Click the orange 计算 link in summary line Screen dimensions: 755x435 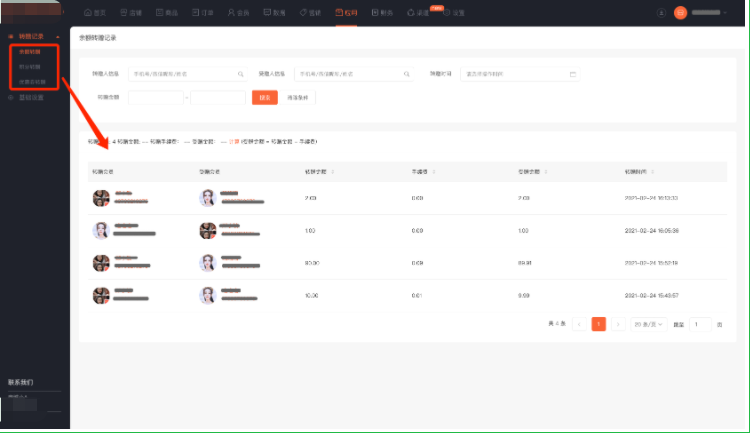point(234,142)
